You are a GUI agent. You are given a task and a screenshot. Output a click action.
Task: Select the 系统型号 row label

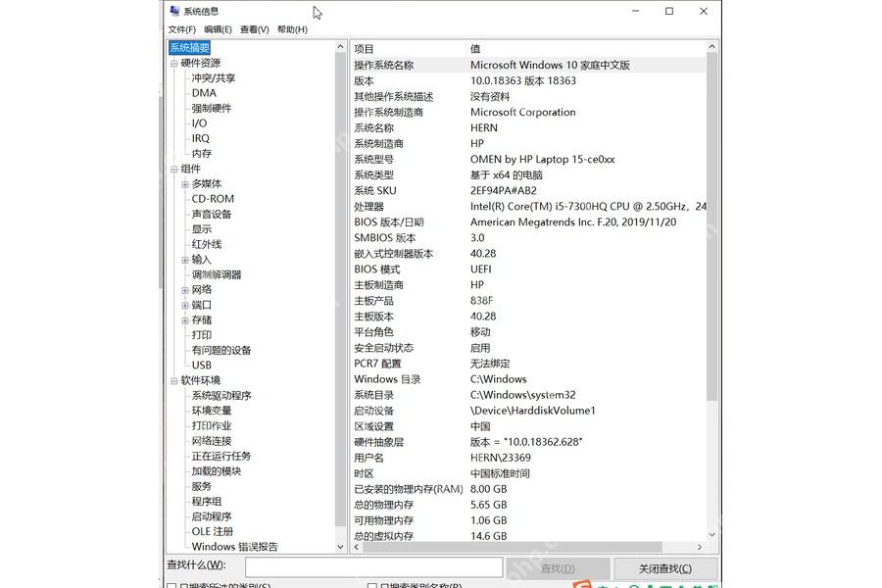[373, 159]
